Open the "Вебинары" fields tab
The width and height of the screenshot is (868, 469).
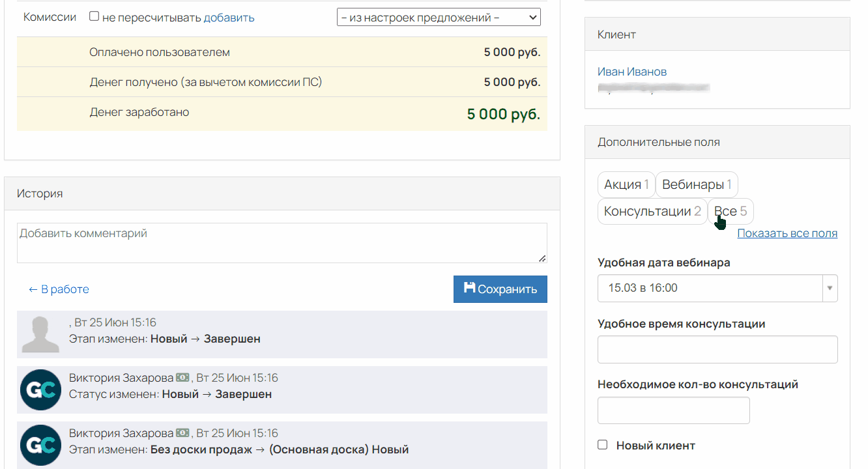pos(696,184)
